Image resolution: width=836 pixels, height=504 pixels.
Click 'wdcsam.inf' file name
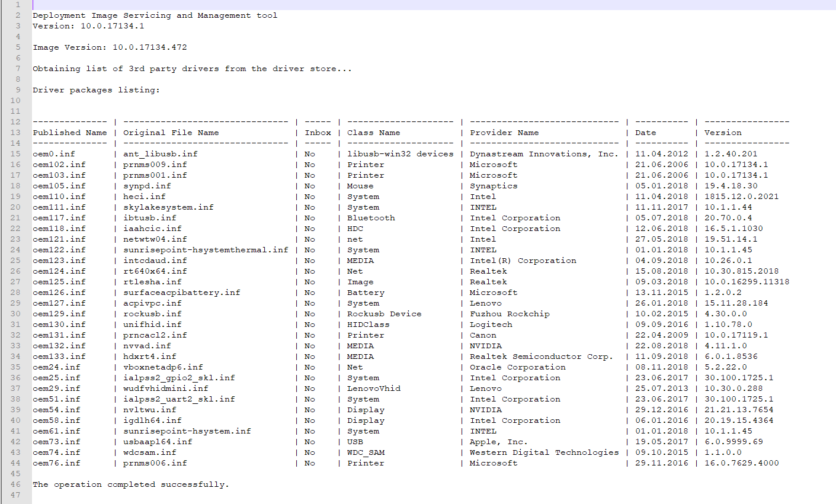click(149, 452)
